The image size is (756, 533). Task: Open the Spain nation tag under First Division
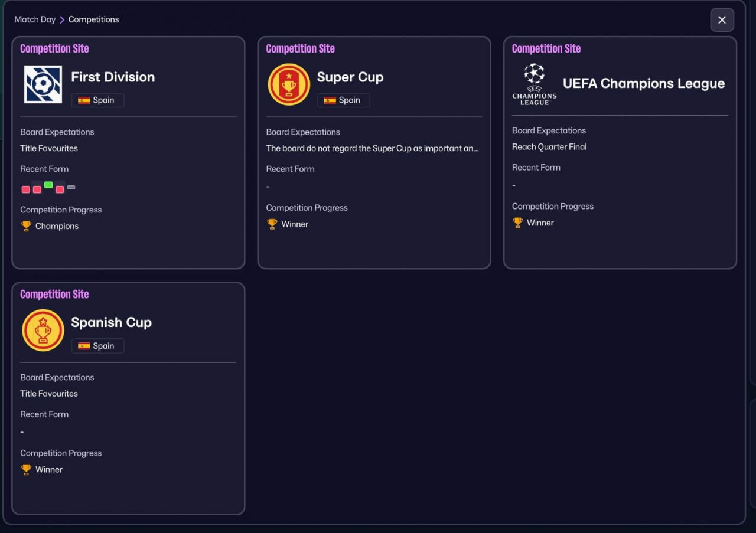97,100
